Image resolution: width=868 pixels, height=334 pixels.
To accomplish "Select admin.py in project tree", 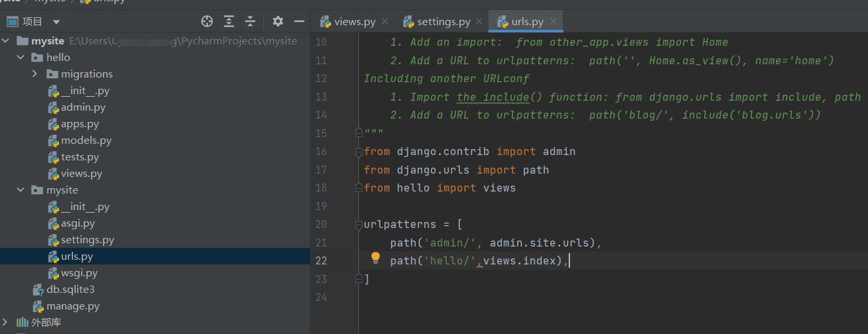I will tap(83, 107).
